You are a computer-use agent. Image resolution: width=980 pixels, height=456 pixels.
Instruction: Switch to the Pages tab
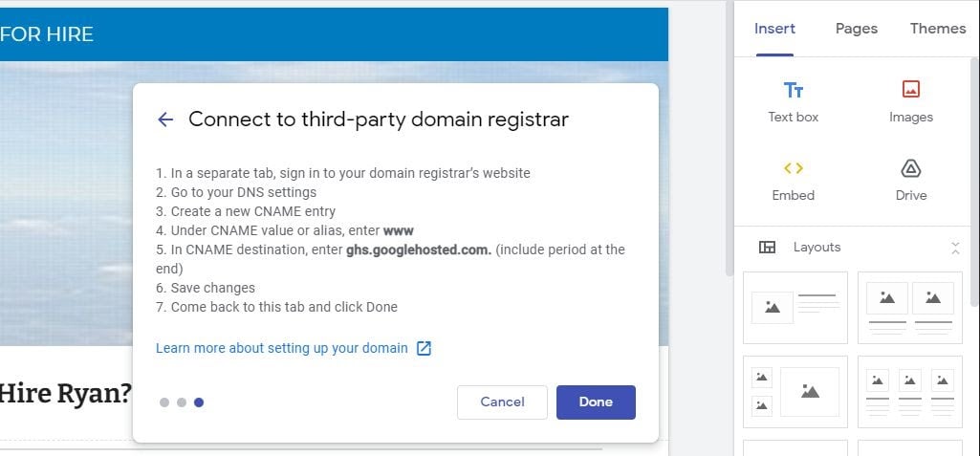(856, 29)
